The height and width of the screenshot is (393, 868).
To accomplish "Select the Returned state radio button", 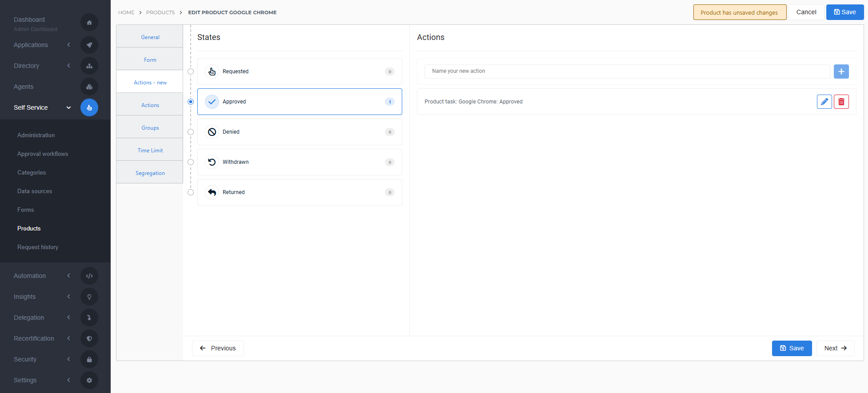I will tap(191, 192).
